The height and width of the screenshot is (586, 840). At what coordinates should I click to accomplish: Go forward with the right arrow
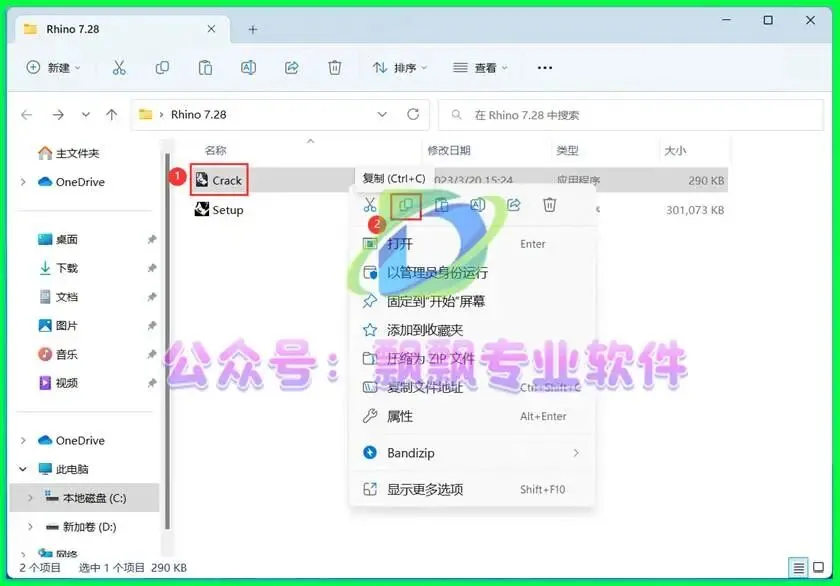pyautogui.click(x=58, y=115)
